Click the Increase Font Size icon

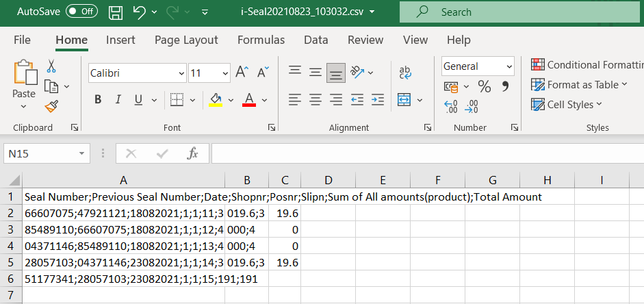[242, 73]
